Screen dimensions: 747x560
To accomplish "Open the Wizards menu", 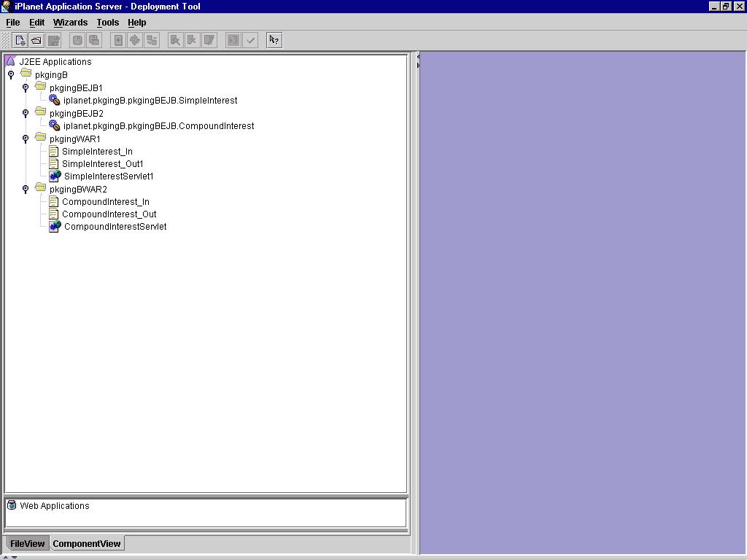I will coord(71,23).
